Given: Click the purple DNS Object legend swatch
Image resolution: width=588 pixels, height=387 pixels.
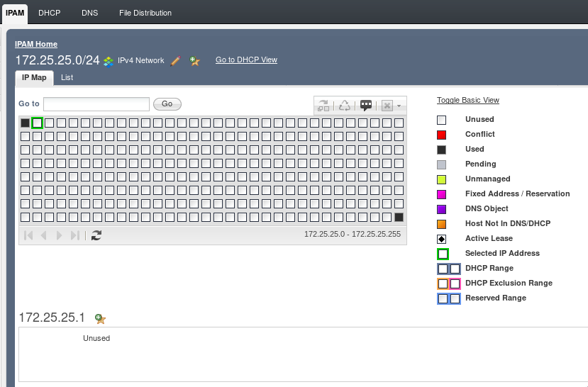Looking at the screenshot, I should click(442, 209).
